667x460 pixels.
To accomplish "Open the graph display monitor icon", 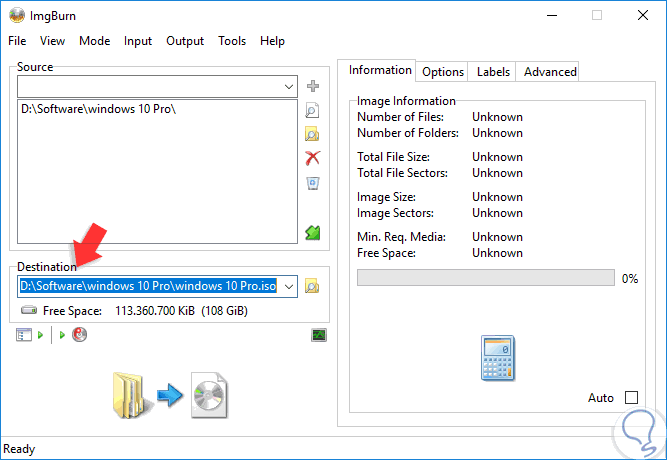I will pos(319,335).
